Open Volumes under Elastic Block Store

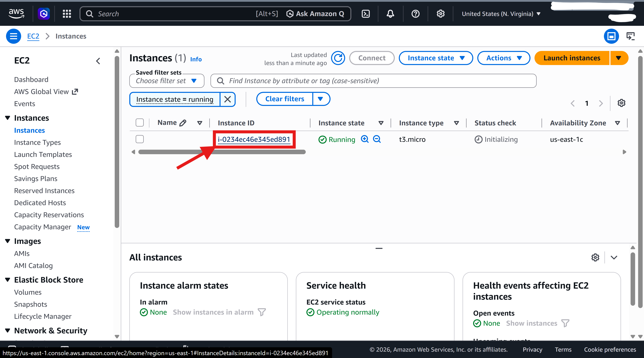(28, 292)
